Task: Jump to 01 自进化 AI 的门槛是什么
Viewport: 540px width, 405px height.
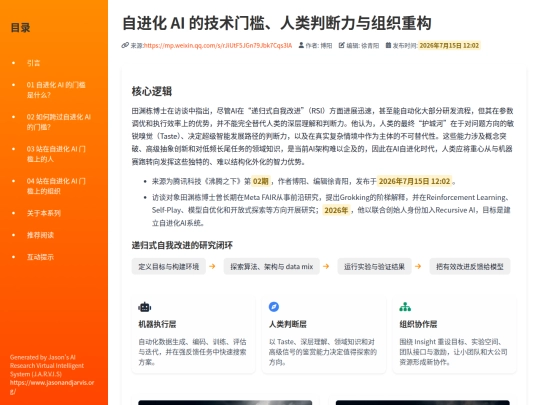Action: 56,90
